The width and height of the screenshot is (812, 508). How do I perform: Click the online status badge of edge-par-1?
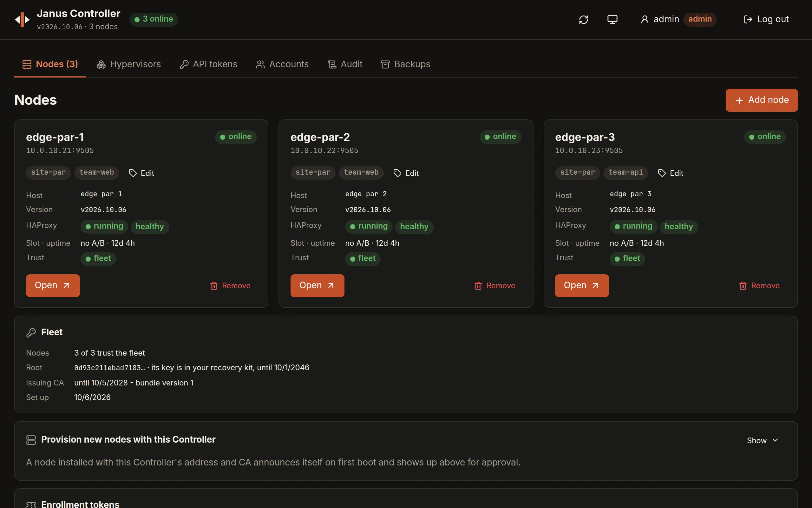[x=236, y=137]
